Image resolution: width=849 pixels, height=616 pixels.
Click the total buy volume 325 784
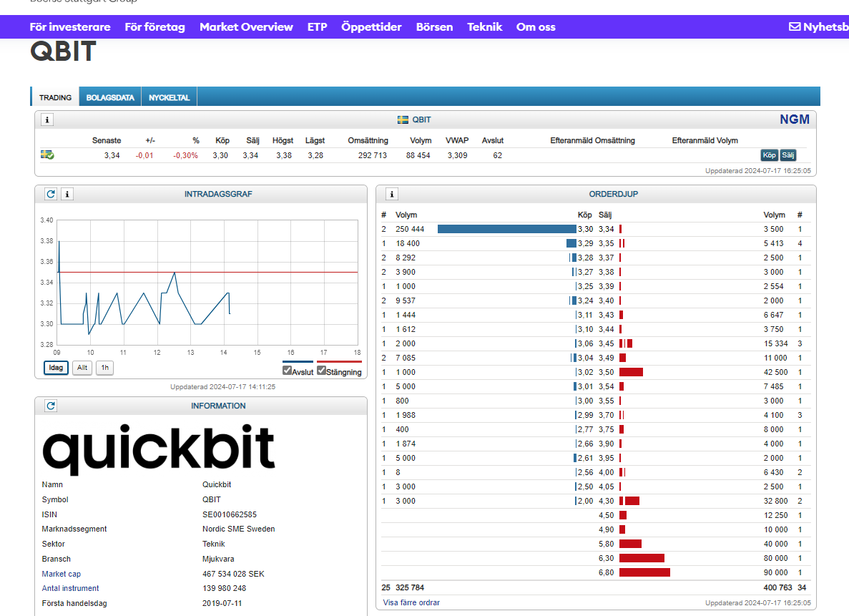[x=410, y=588]
